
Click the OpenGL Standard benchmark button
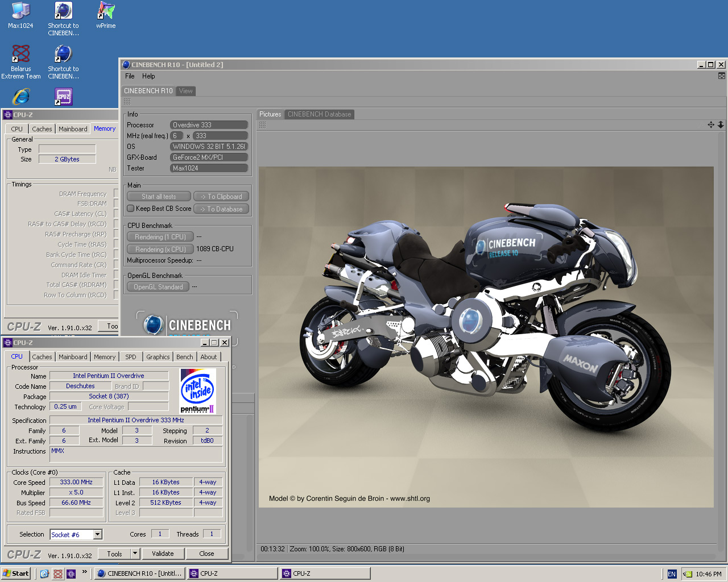tap(158, 287)
